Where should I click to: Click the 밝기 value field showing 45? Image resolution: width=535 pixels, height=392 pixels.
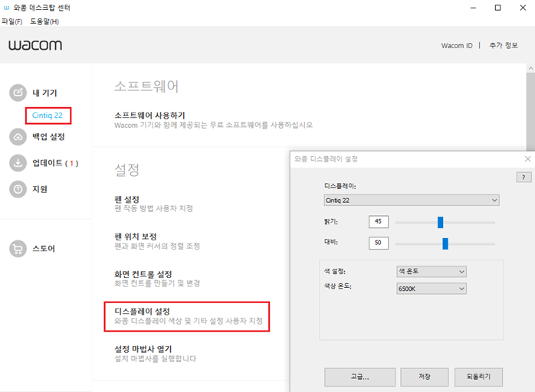point(379,221)
